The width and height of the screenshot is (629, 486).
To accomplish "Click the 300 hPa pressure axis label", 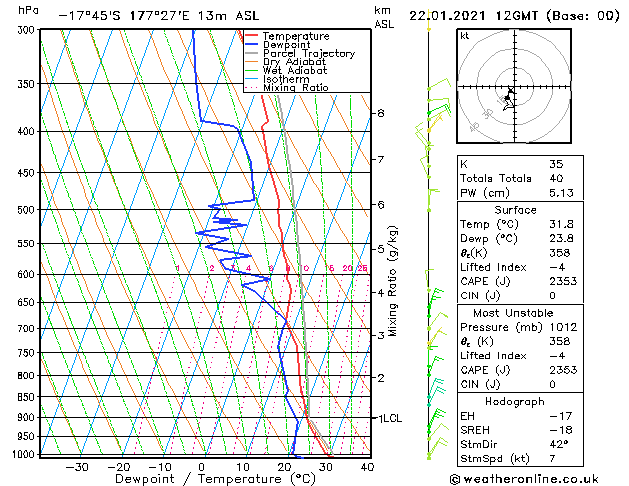I will (x=26, y=30).
